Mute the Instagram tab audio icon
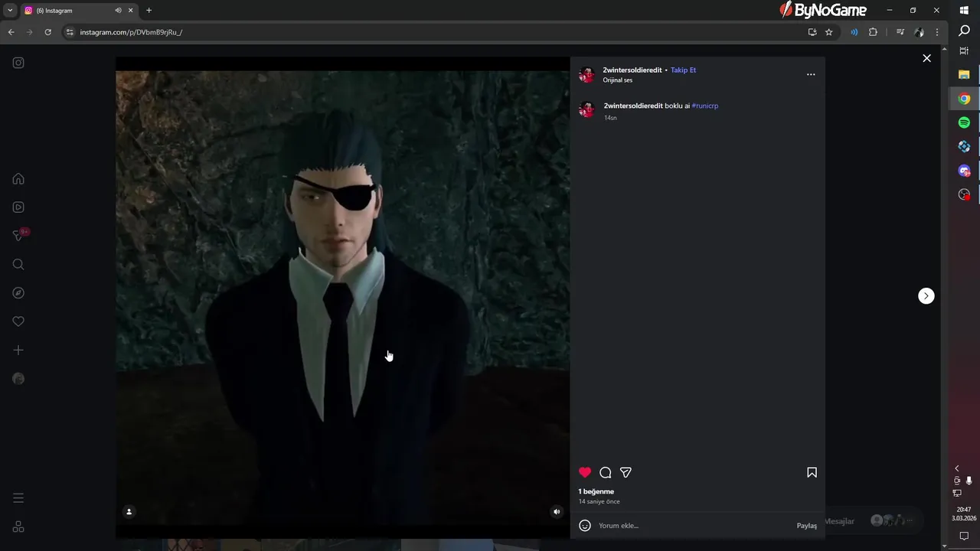 click(118, 11)
